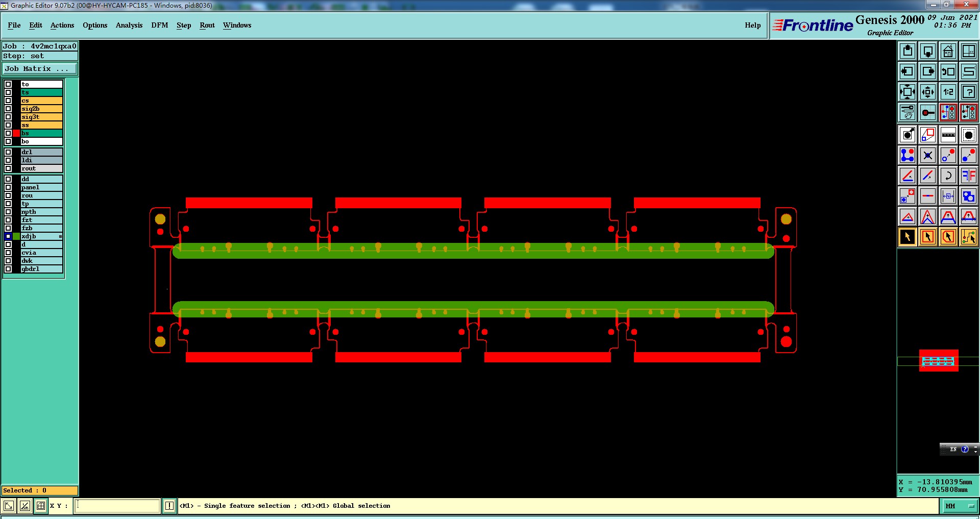Expand the EN language bar options arrow
Viewport: 980px width, 519px height.
(975, 450)
